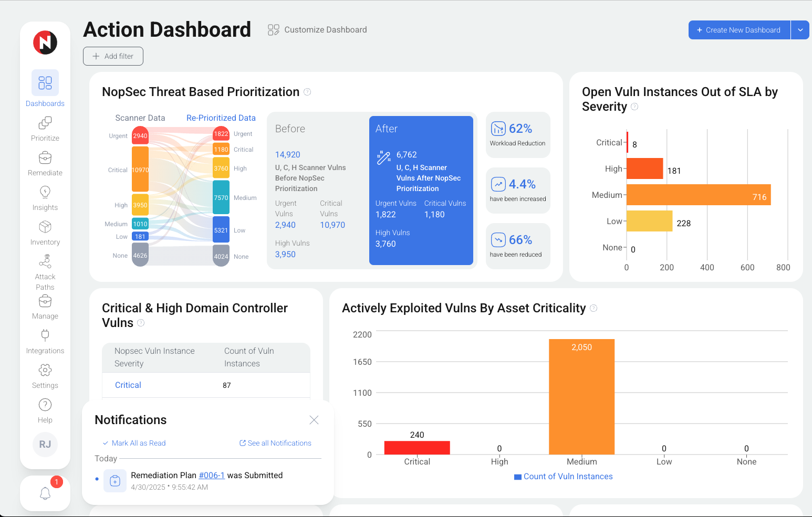Navigate to Attack Paths
This screenshot has height=517, width=812.
click(x=45, y=261)
